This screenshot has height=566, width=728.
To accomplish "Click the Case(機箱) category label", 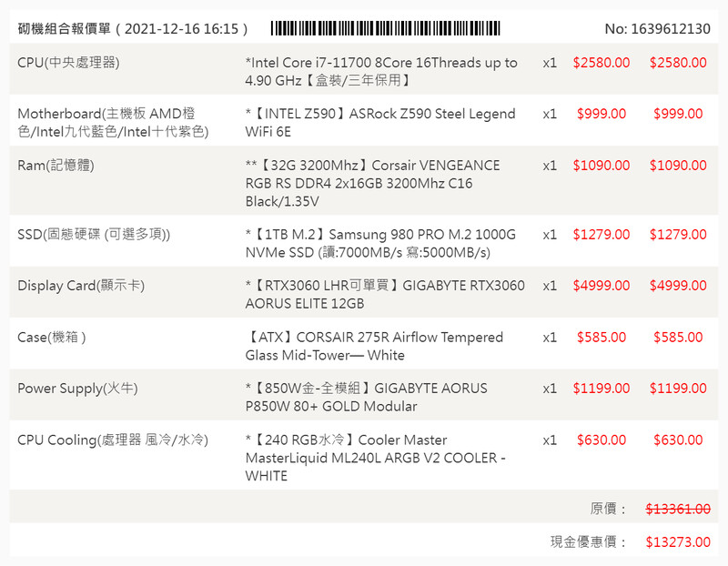I will coord(52,338).
